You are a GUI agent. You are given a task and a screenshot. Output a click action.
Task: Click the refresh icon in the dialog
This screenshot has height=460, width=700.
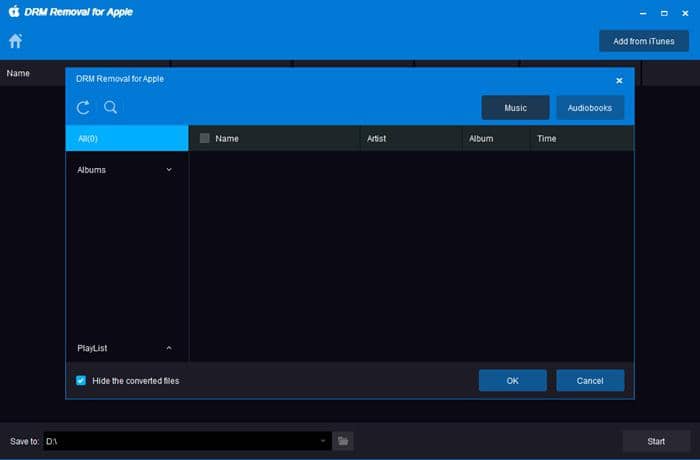[x=83, y=107]
